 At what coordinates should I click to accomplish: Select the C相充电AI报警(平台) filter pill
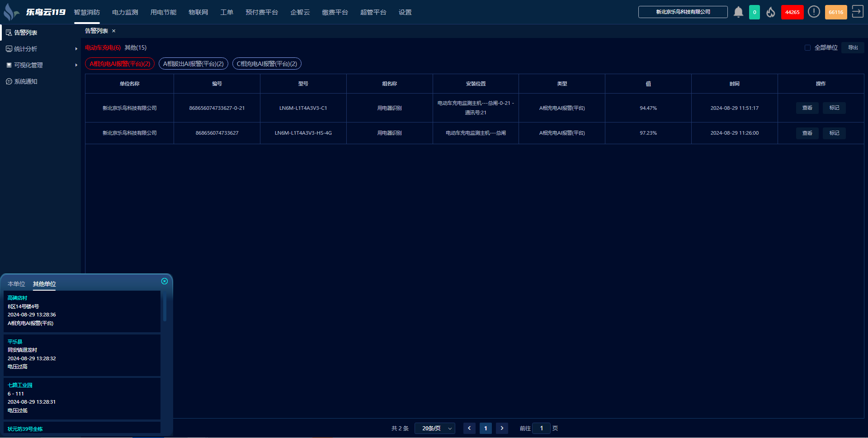click(267, 64)
